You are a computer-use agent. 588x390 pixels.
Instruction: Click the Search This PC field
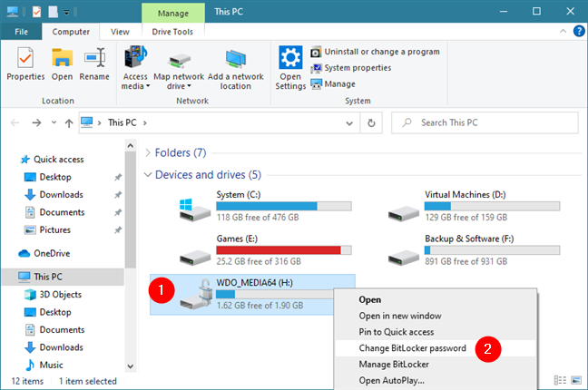tap(485, 122)
